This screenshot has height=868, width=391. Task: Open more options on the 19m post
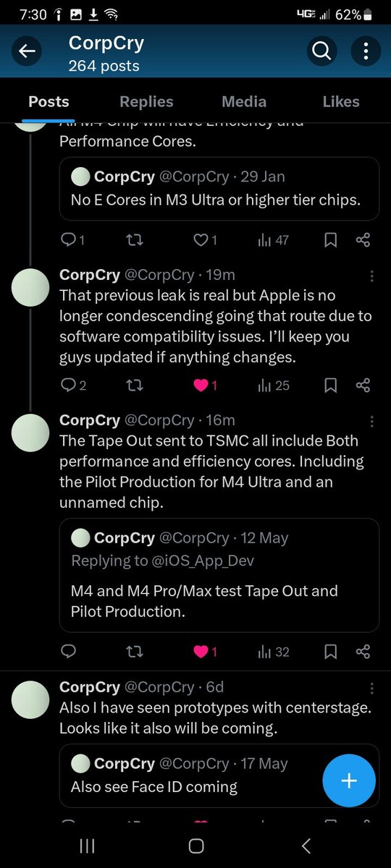tap(371, 276)
